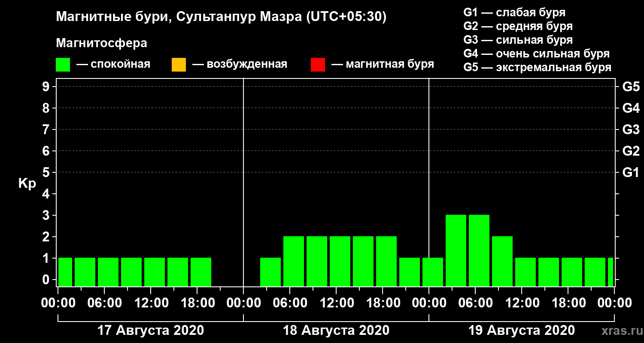Click the '17 Августа 2020' date label

(151, 331)
